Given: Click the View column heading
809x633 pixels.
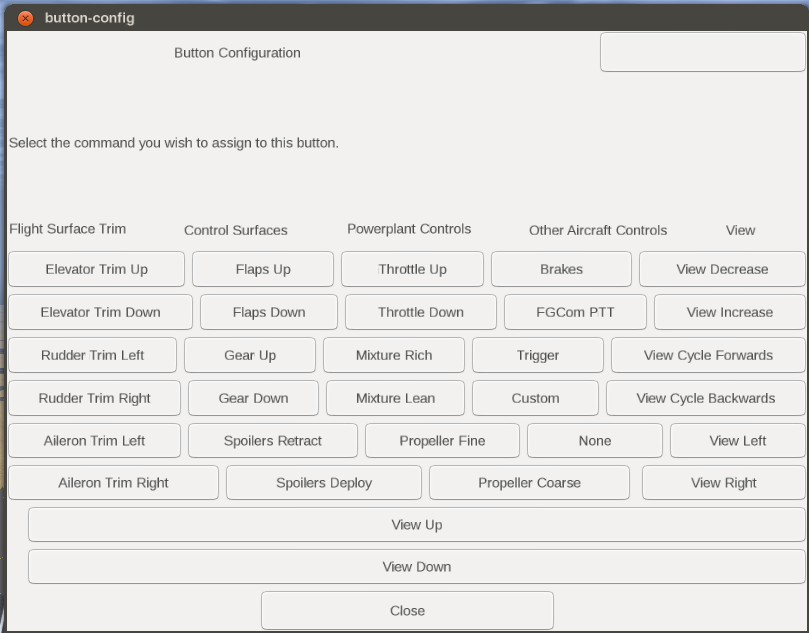Looking at the screenshot, I should pos(740,230).
